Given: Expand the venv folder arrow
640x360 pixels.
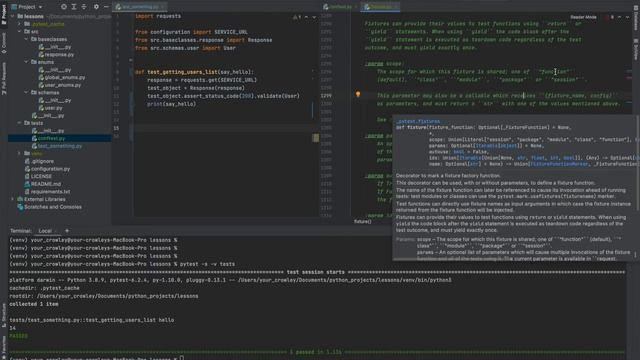Looking at the screenshot, I should pyautogui.click(x=19, y=153).
